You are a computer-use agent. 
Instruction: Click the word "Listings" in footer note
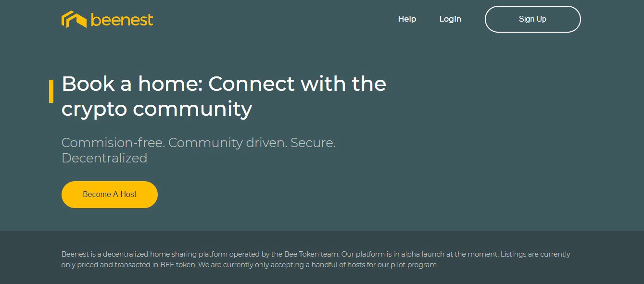click(x=513, y=254)
